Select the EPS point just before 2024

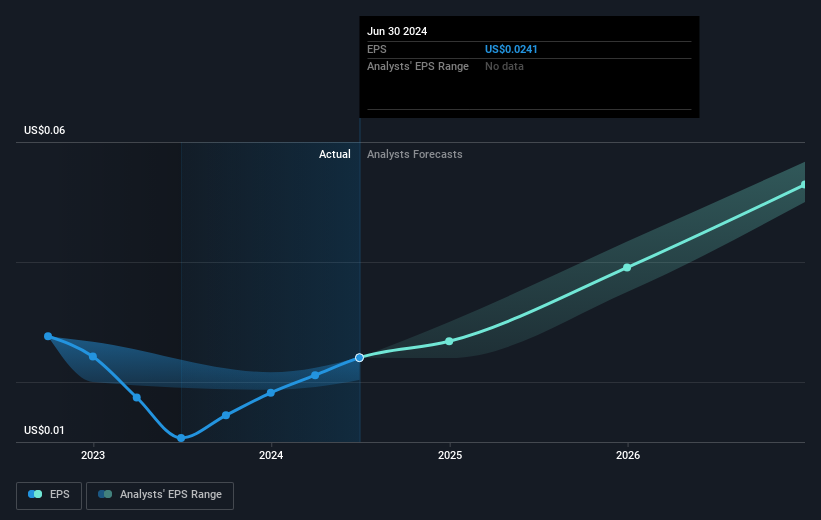click(226, 415)
